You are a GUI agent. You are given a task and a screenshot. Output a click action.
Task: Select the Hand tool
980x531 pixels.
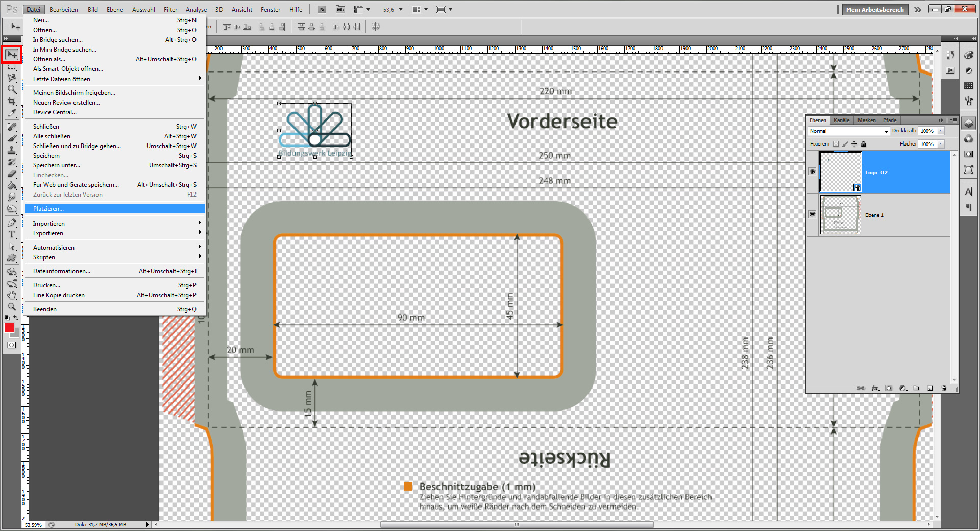coord(12,295)
